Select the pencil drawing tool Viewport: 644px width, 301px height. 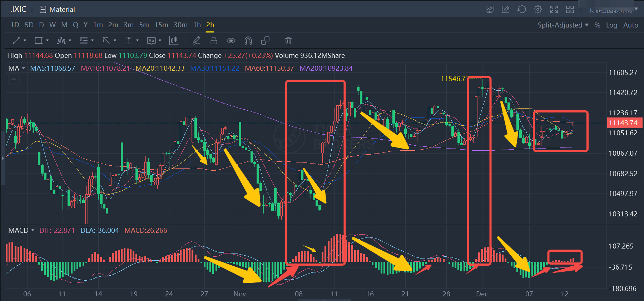tap(196, 41)
